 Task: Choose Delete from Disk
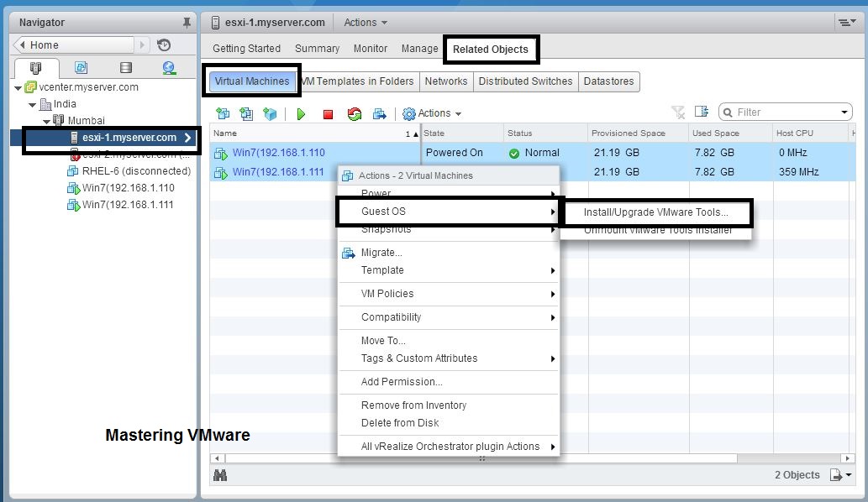(x=449, y=423)
